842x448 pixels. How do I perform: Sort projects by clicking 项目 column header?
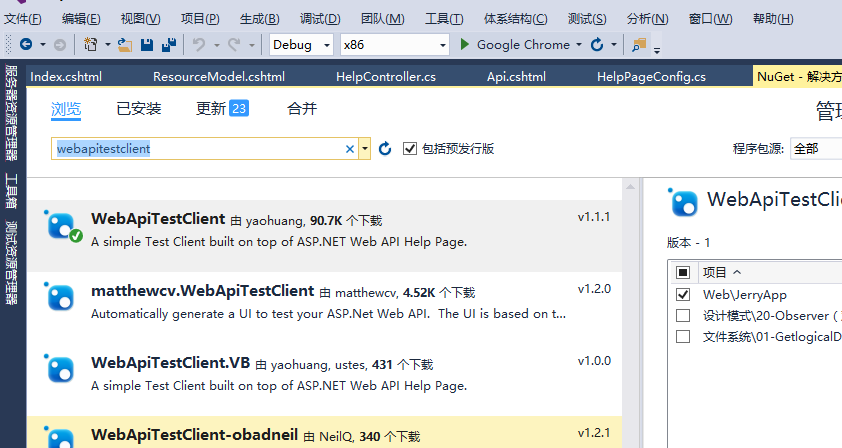pos(721,272)
